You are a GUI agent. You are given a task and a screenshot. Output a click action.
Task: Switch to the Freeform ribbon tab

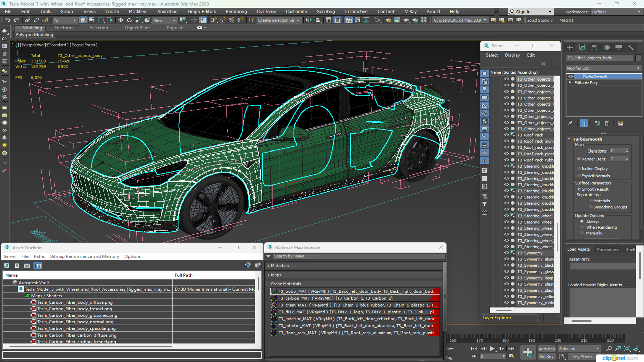(x=63, y=28)
